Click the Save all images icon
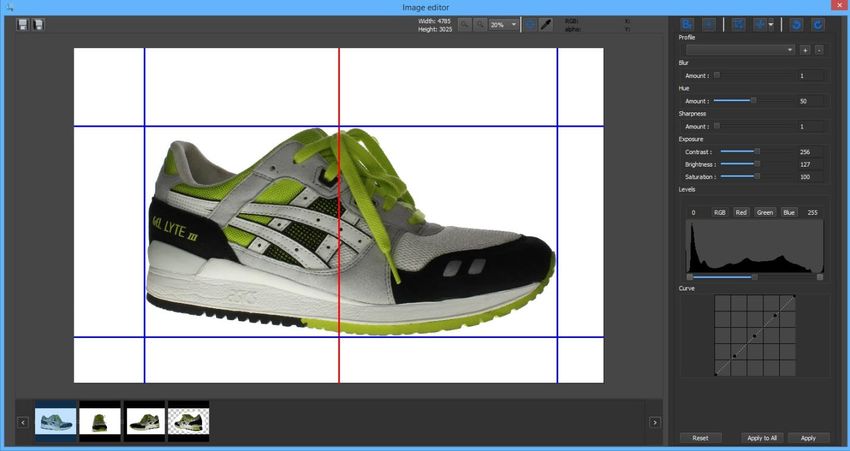 click(x=38, y=24)
